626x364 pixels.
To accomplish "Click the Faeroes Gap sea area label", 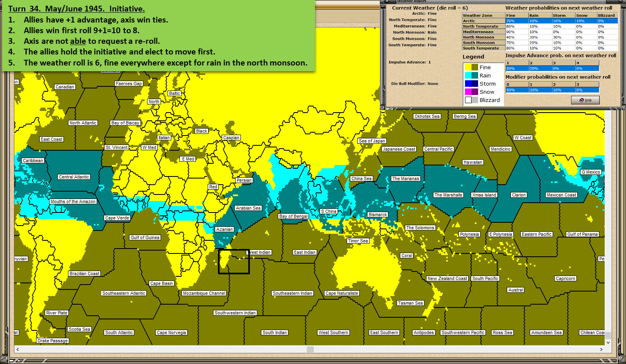I will (129, 84).
